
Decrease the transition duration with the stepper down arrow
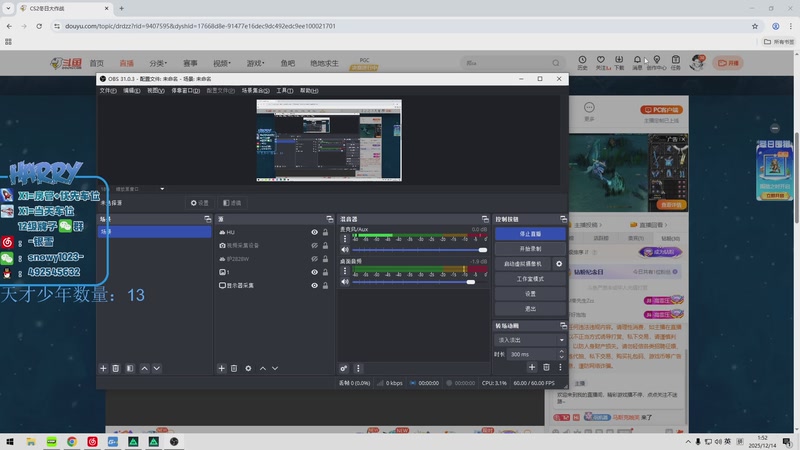561,357
